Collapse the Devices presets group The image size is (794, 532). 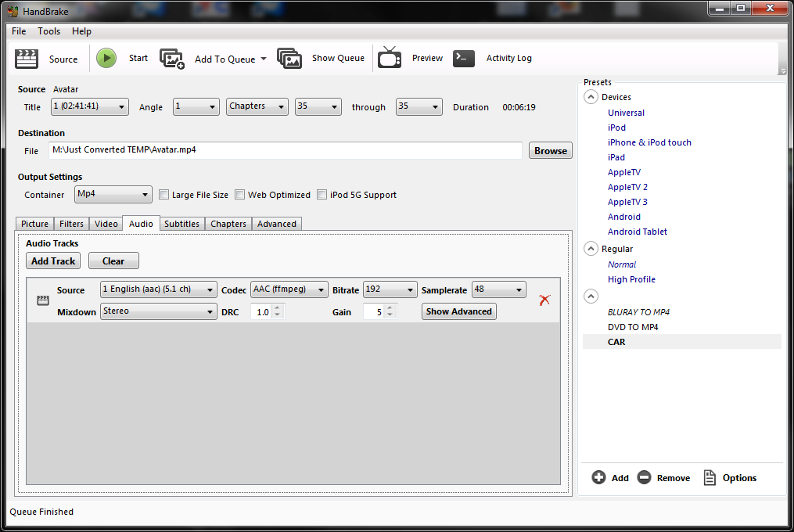[x=591, y=97]
